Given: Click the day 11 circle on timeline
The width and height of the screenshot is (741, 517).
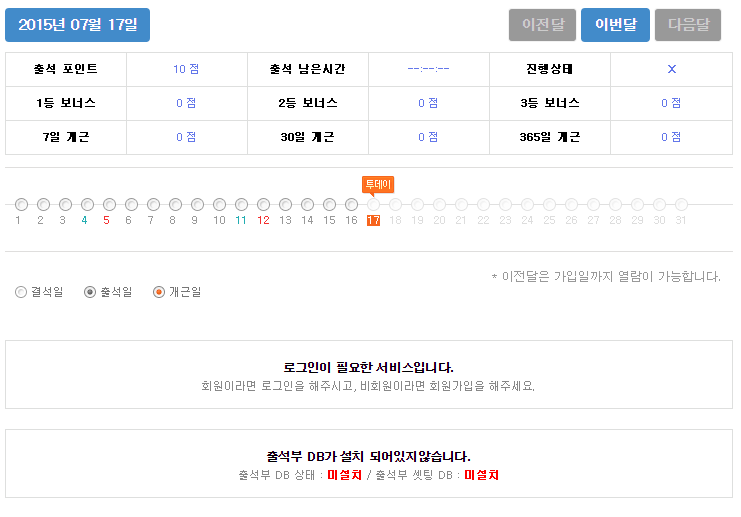Looking at the screenshot, I should point(241,204).
